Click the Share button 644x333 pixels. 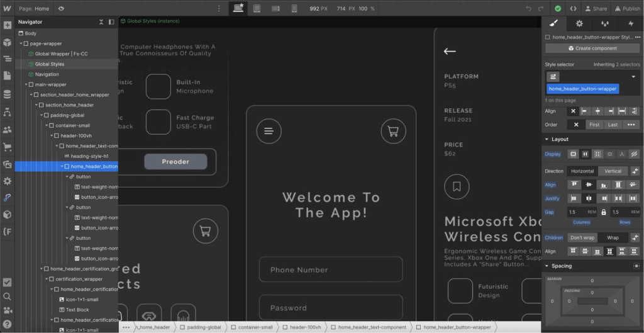pyautogui.click(x=596, y=8)
